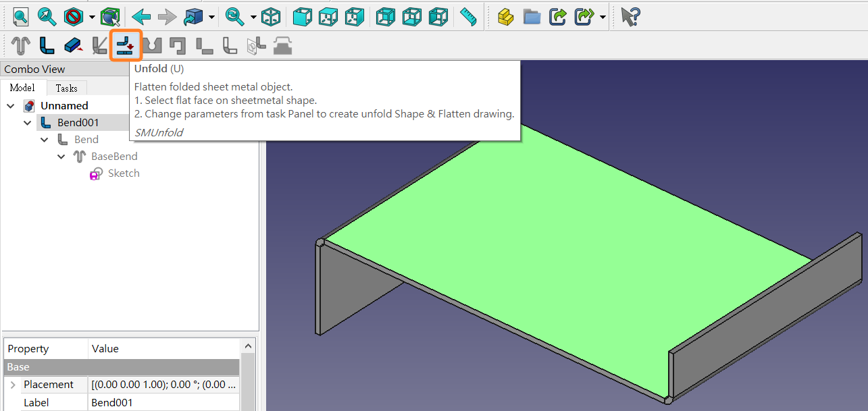Screen dimensions: 868x411
Task: Click the Sync View icon
Action: tap(235, 17)
